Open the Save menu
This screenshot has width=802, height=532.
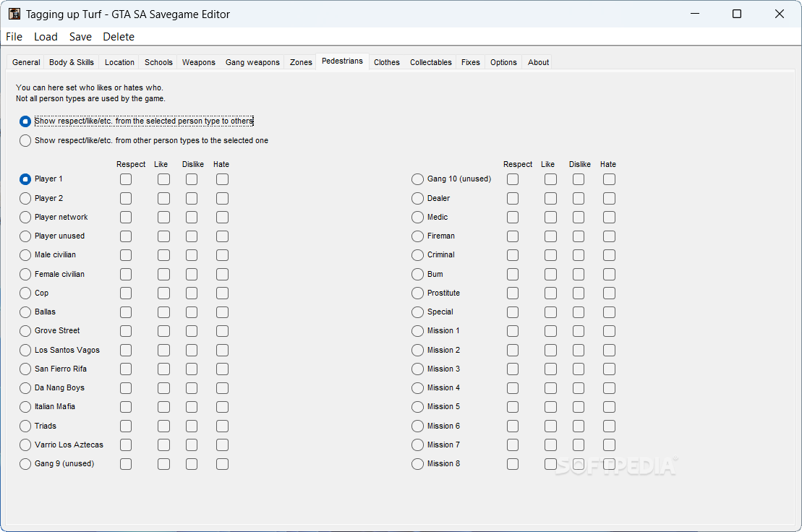(x=80, y=37)
